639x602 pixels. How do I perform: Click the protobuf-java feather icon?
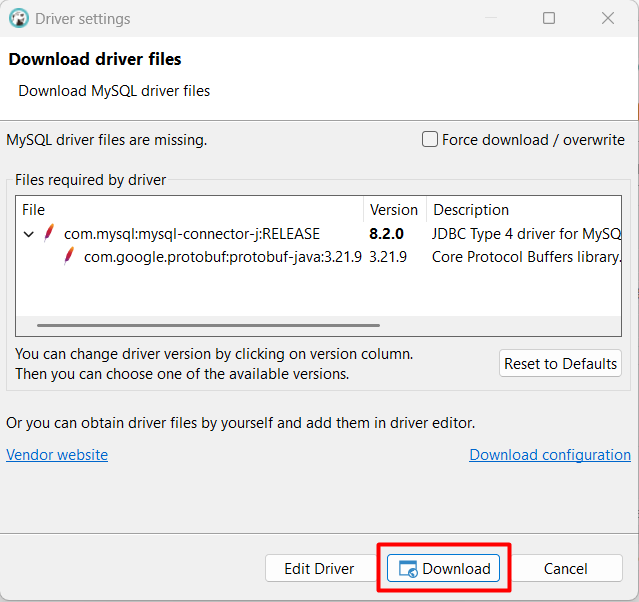tap(68, 256)
